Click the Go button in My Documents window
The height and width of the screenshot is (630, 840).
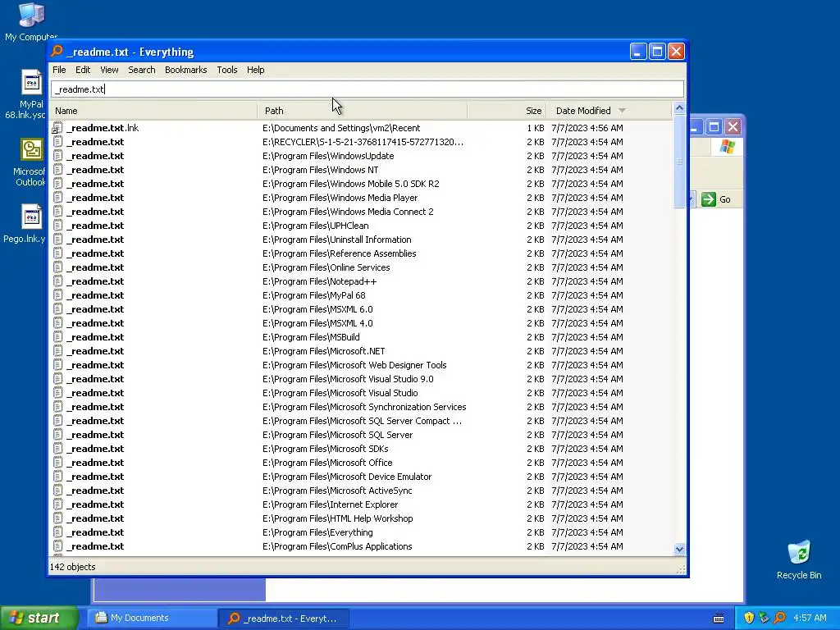[x=716, y=199]
